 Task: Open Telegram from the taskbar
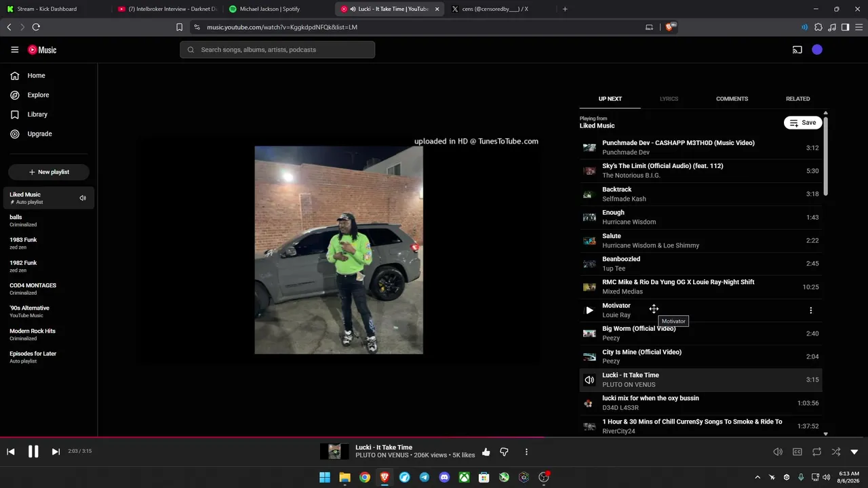pyautogui.click(x=425, y=477)
